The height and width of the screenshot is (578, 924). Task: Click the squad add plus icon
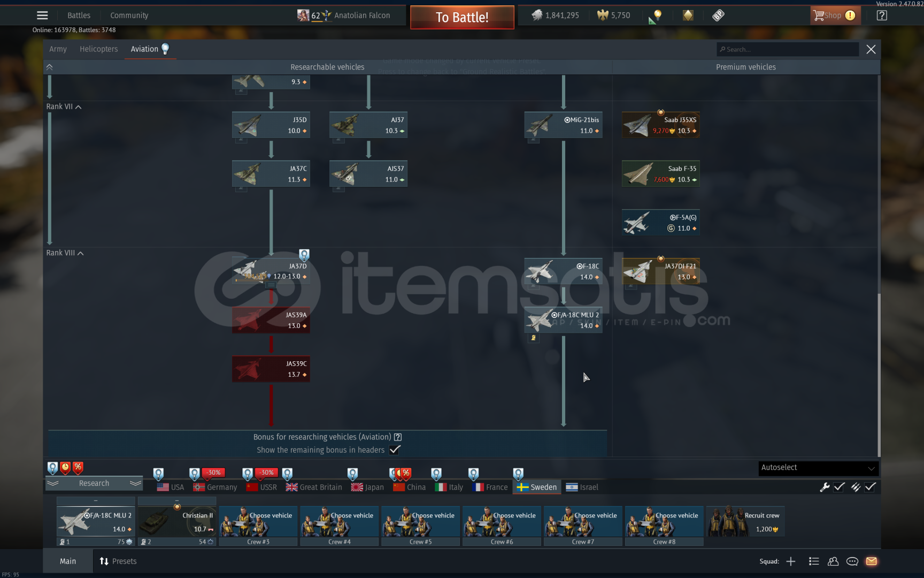[x=791, y=561]
